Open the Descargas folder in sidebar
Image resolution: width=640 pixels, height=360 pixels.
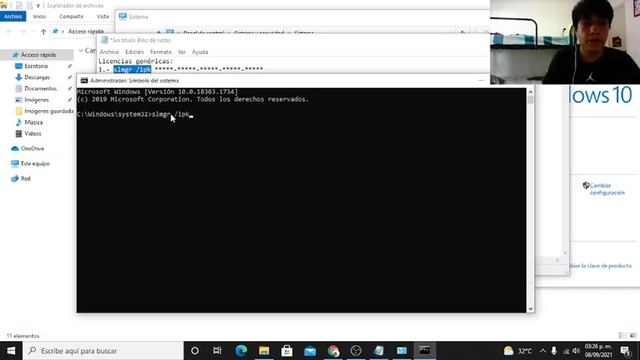(x=37, y=77)
